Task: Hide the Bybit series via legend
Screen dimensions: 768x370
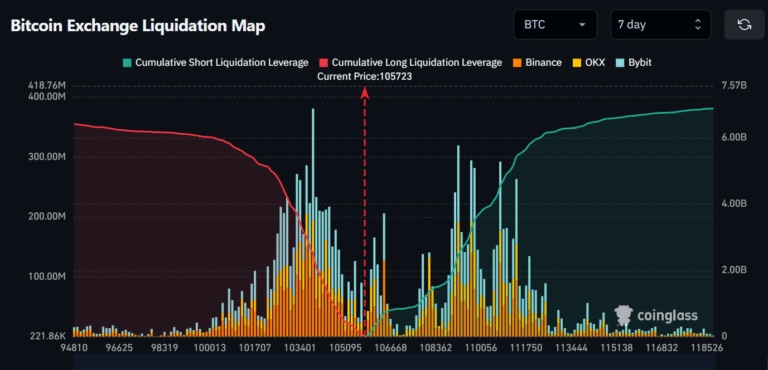Action: (634, 63)
